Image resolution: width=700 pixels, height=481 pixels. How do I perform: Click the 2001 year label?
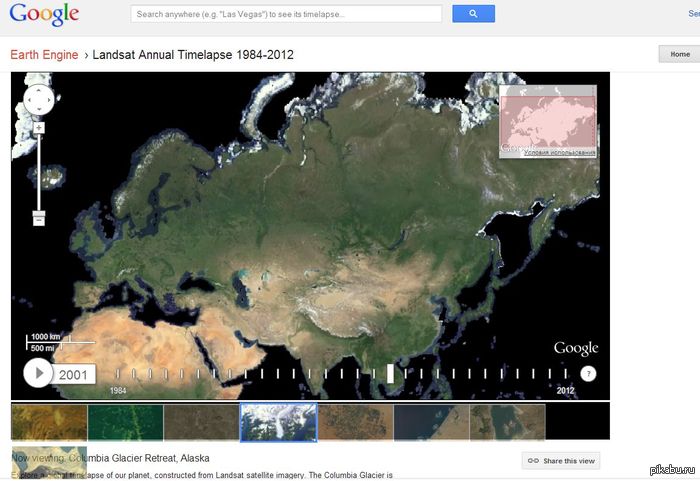coord(73,375)
